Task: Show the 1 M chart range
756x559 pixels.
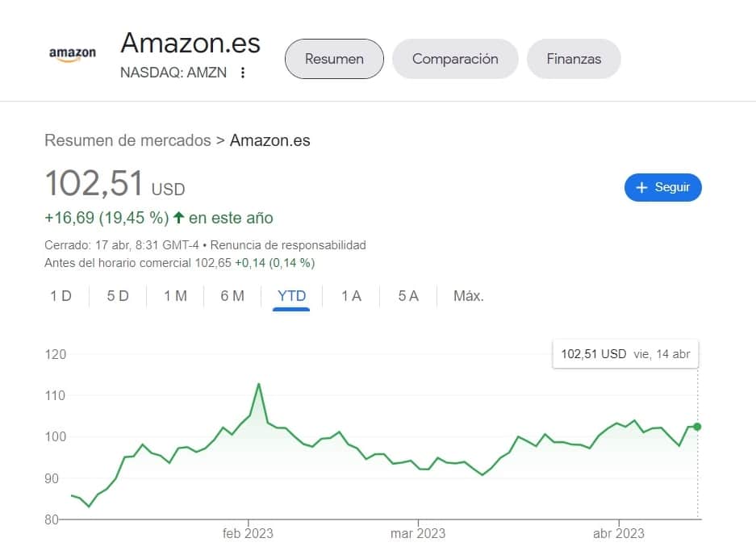Action: tap(175, 296)
